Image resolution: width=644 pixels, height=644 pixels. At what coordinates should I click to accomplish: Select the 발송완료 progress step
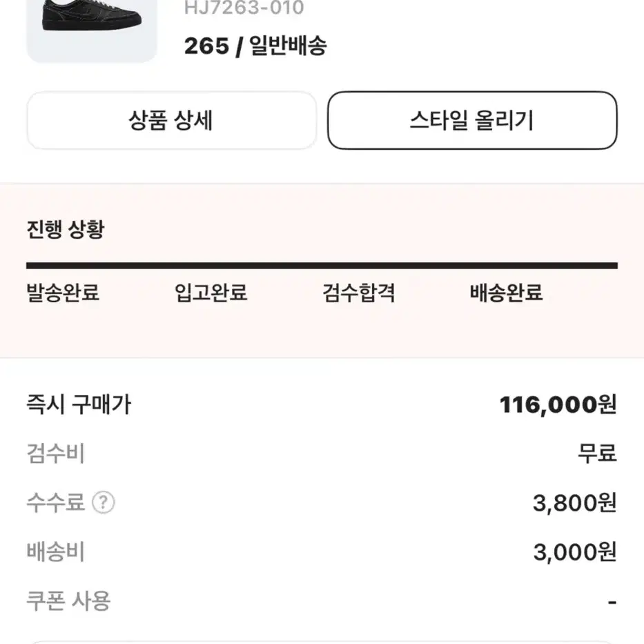[63, 293]
